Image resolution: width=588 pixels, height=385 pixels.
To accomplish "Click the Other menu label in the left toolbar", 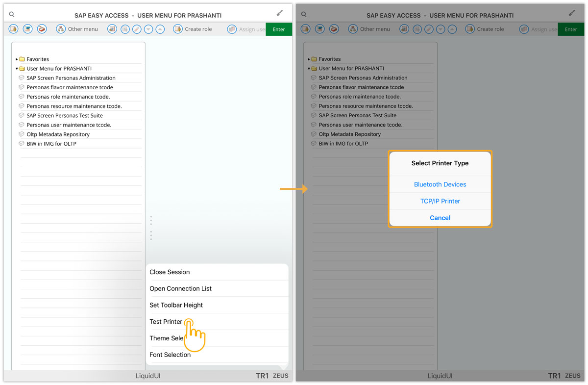I will point(83,29).
